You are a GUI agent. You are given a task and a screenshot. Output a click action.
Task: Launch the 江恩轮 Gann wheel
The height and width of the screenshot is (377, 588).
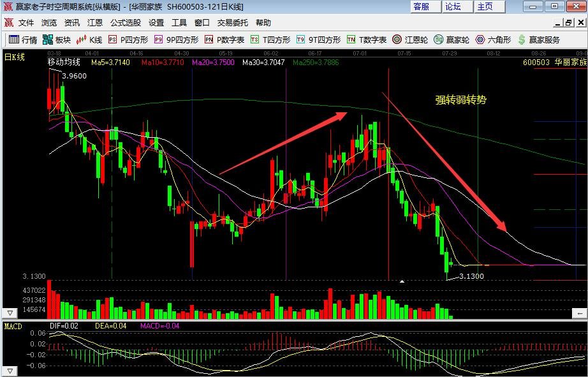pyautogui.click(x=410, y=40)
